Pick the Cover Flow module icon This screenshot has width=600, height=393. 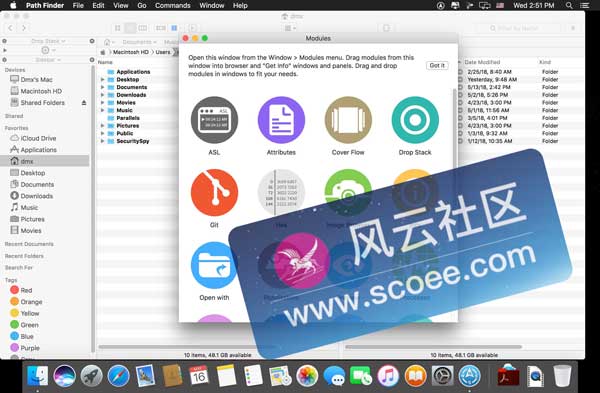click(x=348, y=120)
